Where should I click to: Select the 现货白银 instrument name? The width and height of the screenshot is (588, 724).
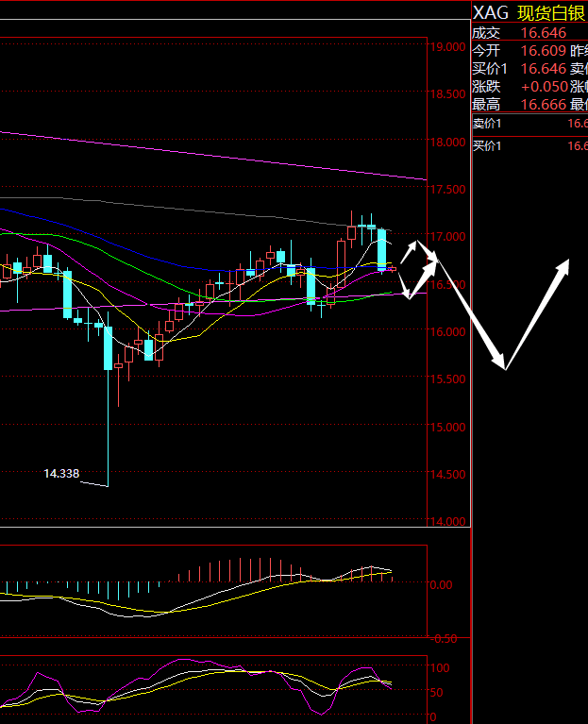(x=551, y=12)
